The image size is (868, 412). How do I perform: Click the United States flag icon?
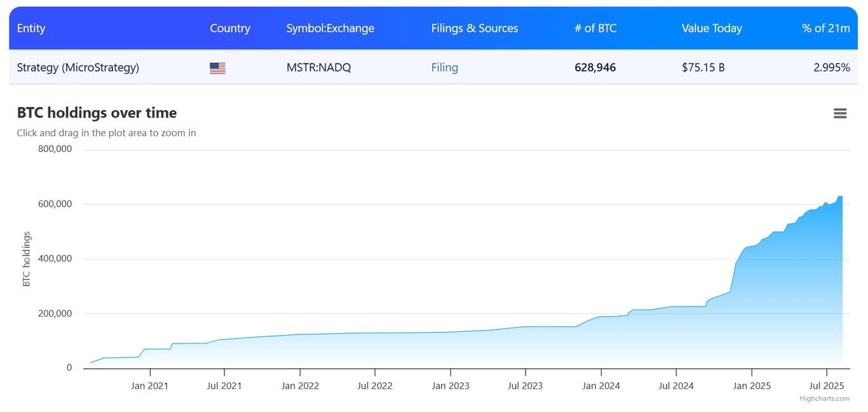[x=217, y=67]
